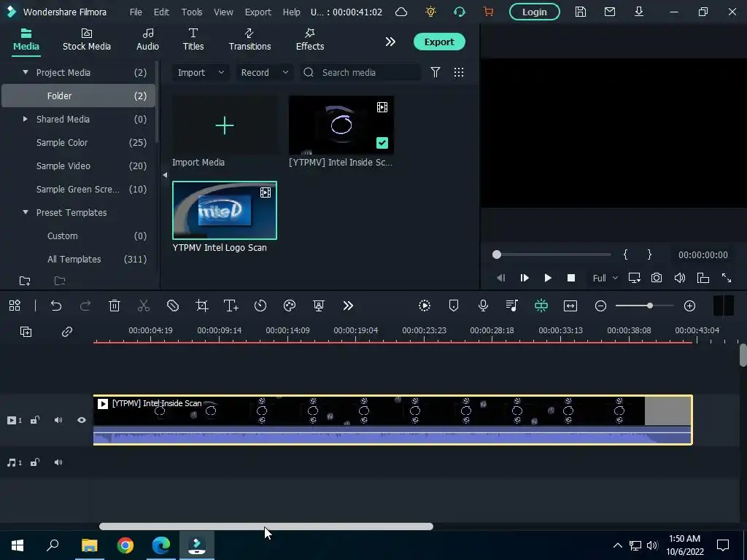Open the message envelope icon
Image resolution: width=747 pixels, height=560 pixels.
tap(610, 12)
